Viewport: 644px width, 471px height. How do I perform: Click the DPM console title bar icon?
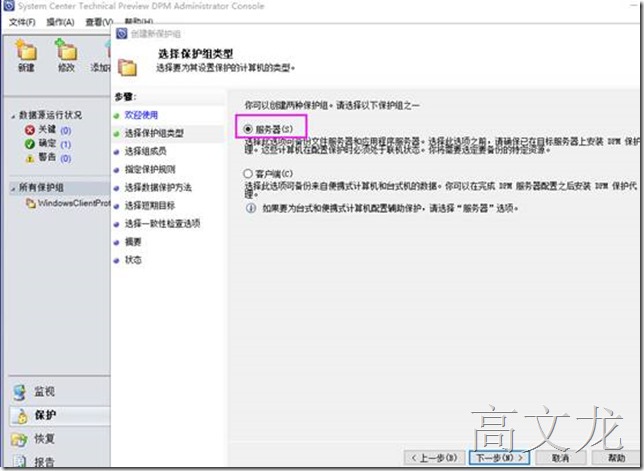click(8, 6)
